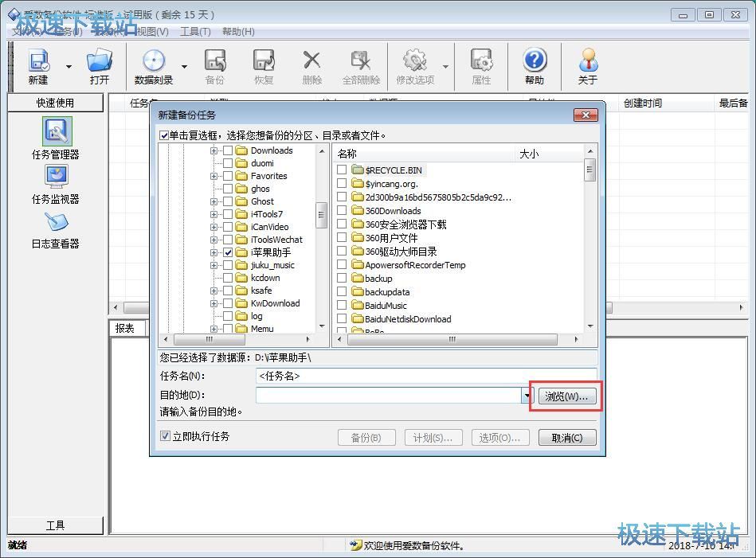Click the 快速使用 panel header
The width and height of the screenshot is (756, 558).
[x=56, y=103]
